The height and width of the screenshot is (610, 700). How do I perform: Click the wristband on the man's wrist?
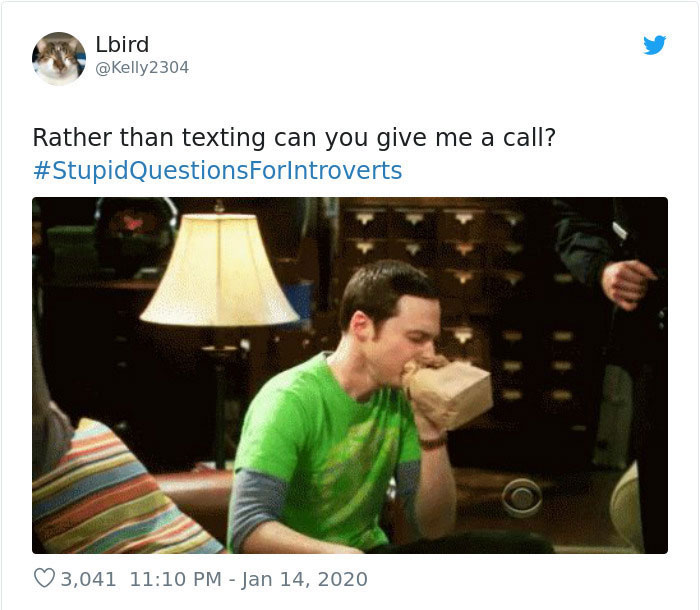click(433, 443)
